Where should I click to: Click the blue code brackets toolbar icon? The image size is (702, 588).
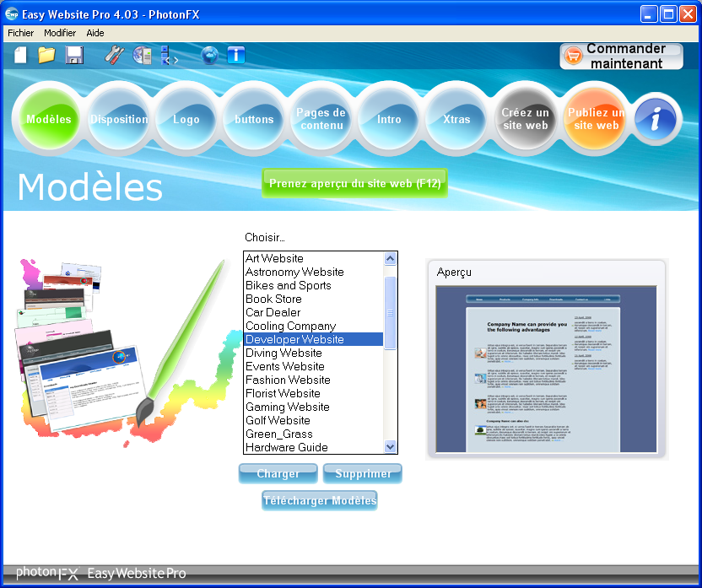(169, 56)
